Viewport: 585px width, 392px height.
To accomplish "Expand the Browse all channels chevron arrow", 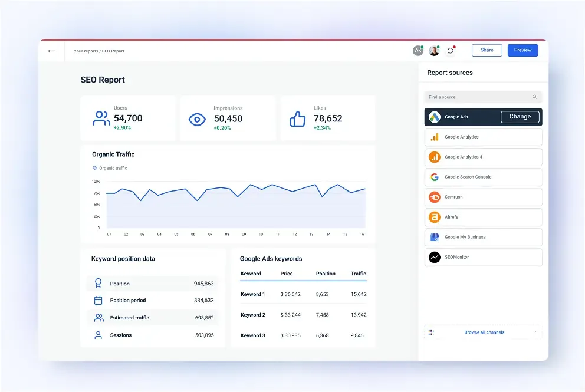I will point(535,332).
